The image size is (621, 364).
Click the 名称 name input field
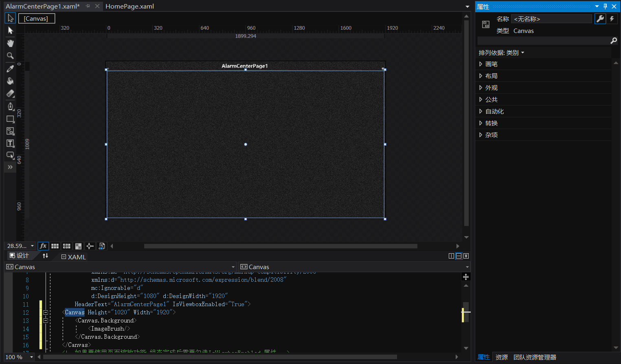click(x=551, y=19)
